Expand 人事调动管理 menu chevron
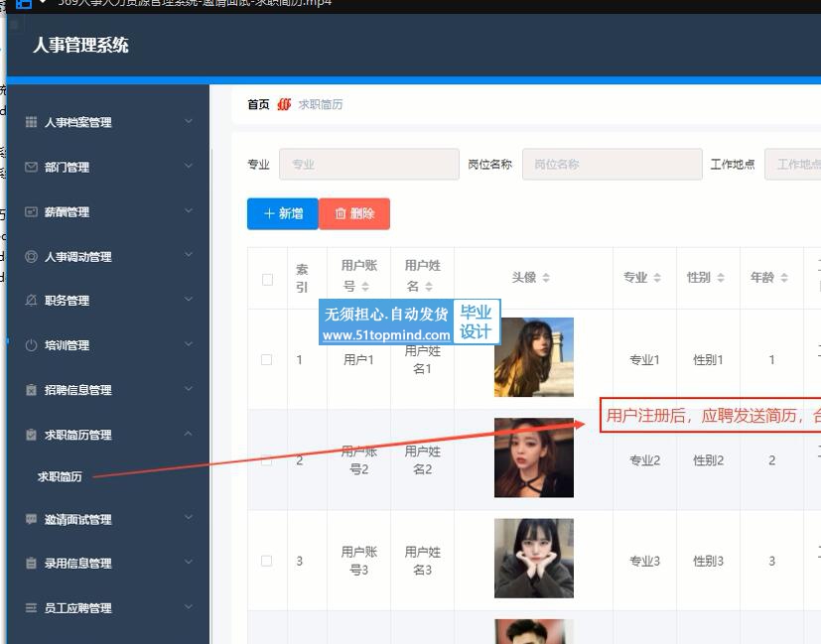Image resolution: width=821 pixels, height=644 pixels. (189, 255)
